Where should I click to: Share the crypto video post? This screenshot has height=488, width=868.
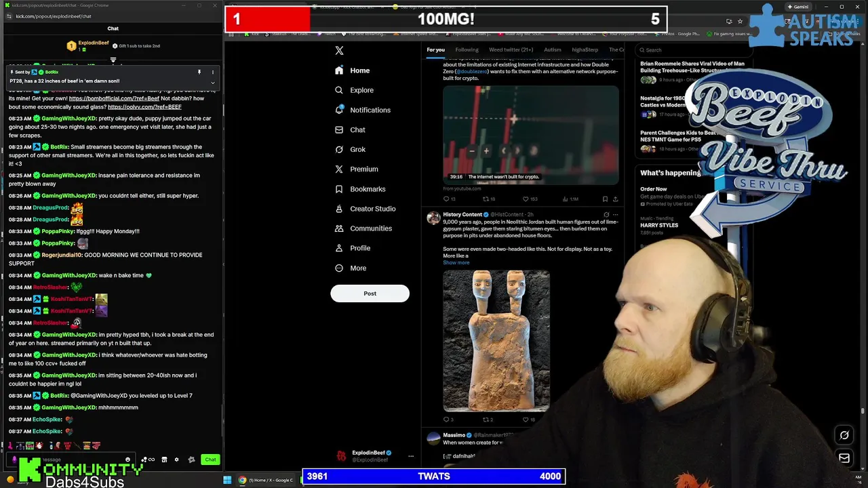point(615,199)
